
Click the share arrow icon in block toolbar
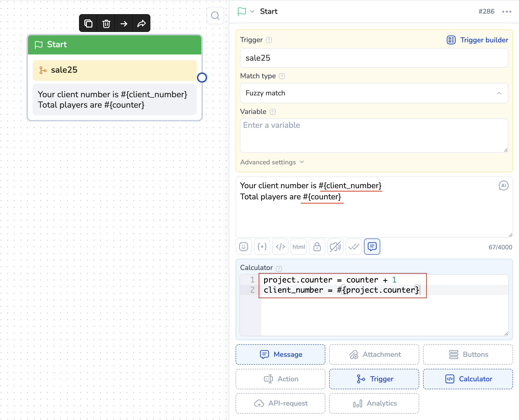pos(142,23)
